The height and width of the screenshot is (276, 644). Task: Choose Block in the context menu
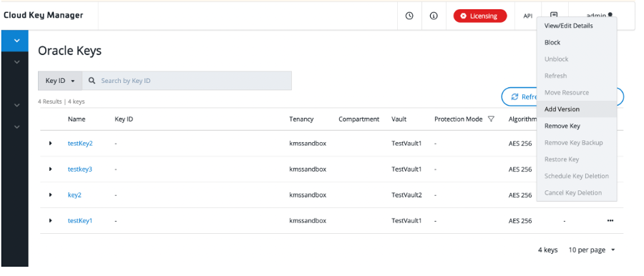(576, 42)
